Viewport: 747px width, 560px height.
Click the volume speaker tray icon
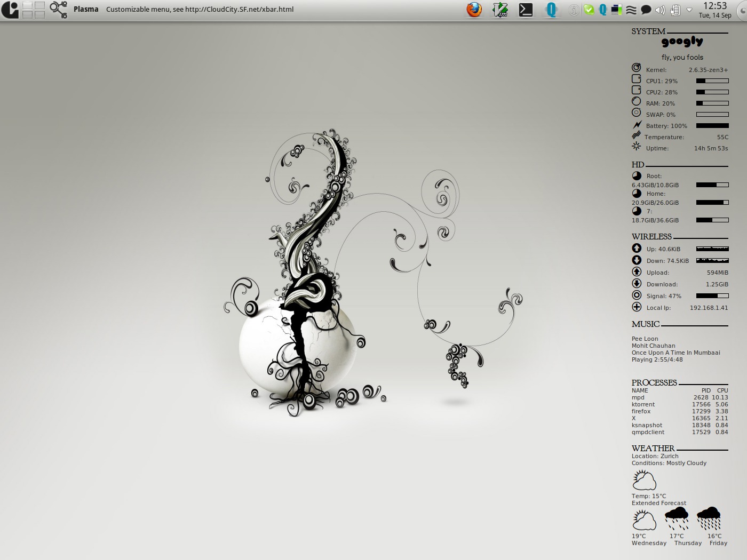click(x=660, y=10)
